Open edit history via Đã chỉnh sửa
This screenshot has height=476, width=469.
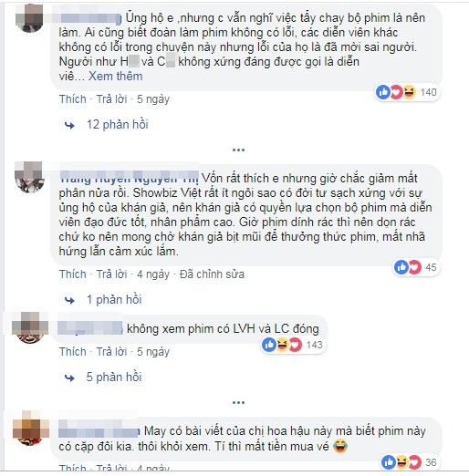tap(212, 274)
